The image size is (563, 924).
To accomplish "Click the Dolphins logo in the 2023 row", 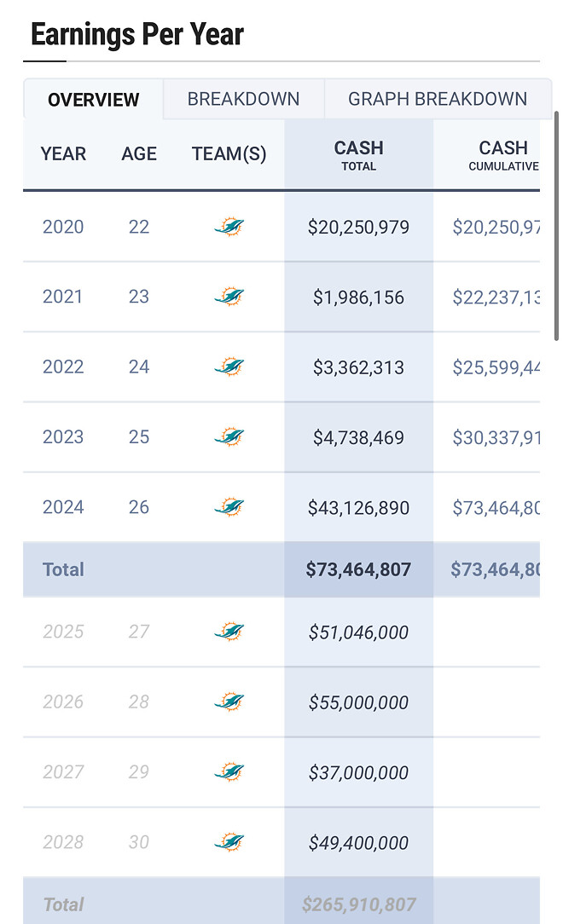I will pyautogui.click(x=229, y=437).
